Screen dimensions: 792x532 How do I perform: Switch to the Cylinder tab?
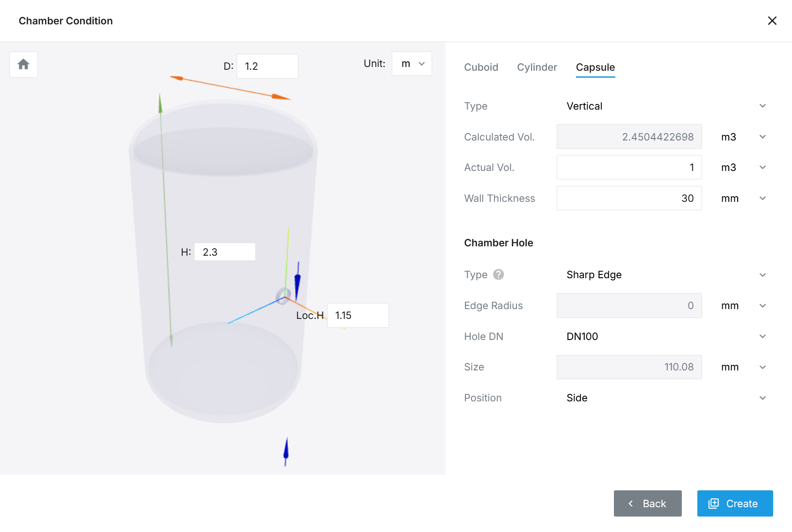click(537, 67)
